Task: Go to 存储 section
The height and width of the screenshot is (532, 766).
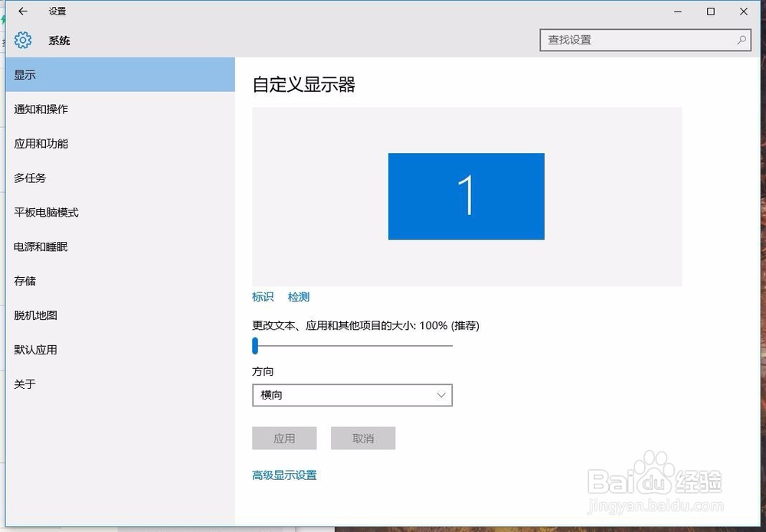Action: pos(120,281)
